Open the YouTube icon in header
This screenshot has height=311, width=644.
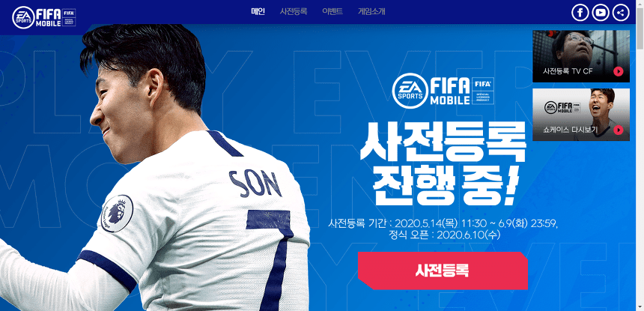click(601, 13)
